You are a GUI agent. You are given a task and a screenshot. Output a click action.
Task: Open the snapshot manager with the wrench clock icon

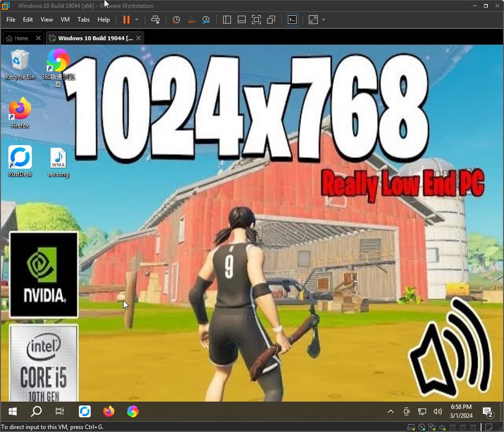pos(206,20)
